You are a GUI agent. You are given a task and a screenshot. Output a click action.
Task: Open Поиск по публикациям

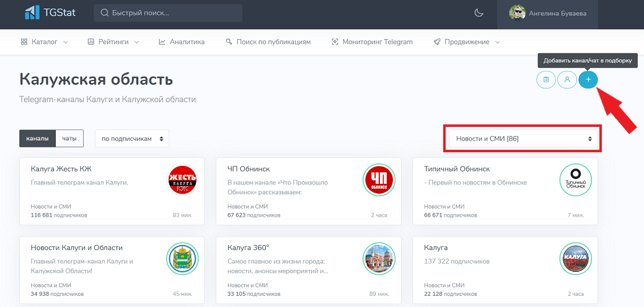coord(268,42)
